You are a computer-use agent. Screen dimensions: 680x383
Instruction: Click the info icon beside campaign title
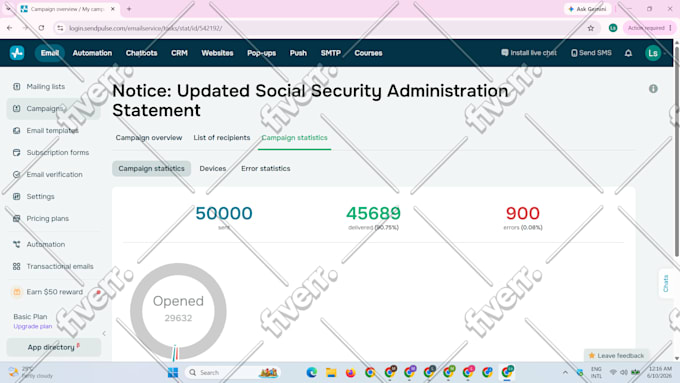(x=653, y=89)
